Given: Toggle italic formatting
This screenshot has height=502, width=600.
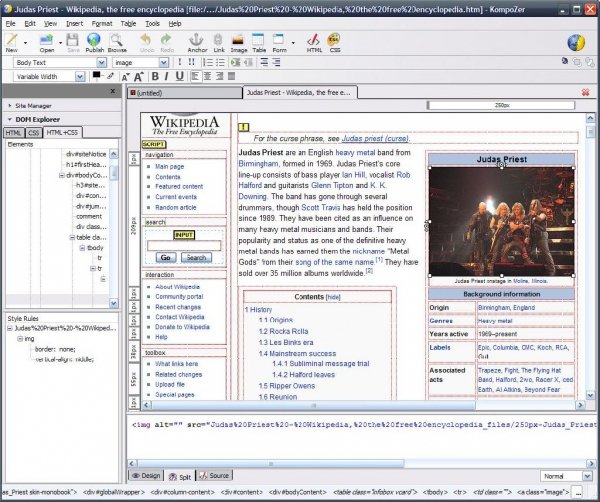Looking at the screenshot, I should click(x=166, y=77).
